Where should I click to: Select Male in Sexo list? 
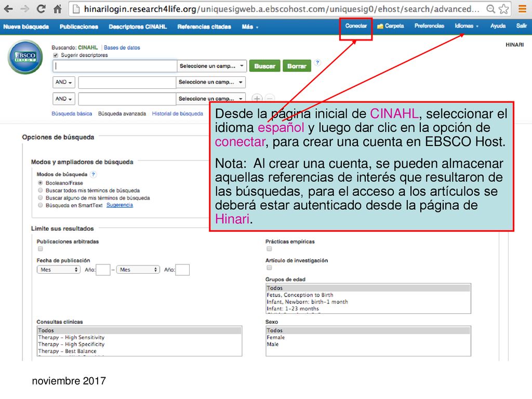pyautogui.click(x=368, y=344)
